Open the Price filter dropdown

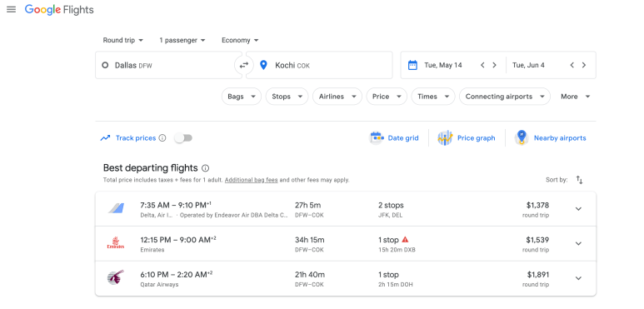pos(387,97)
